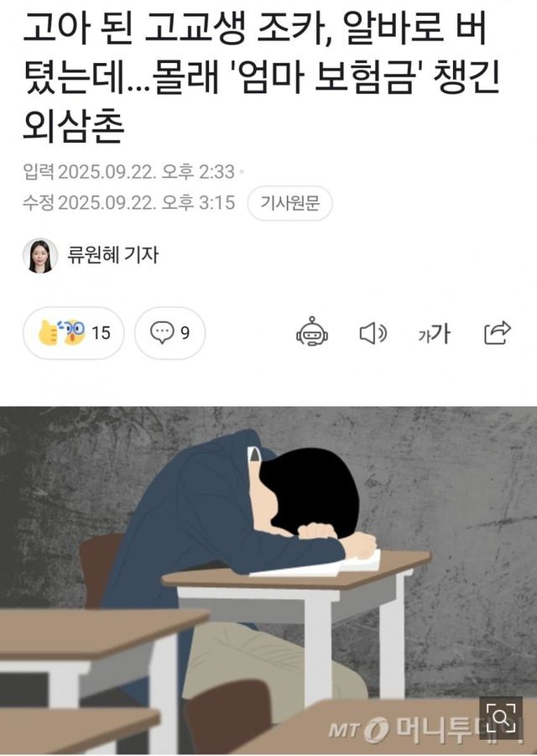Tap the 수정 2025.09.22. 오후 3:15 timestamp

click(x=128, y=202)
